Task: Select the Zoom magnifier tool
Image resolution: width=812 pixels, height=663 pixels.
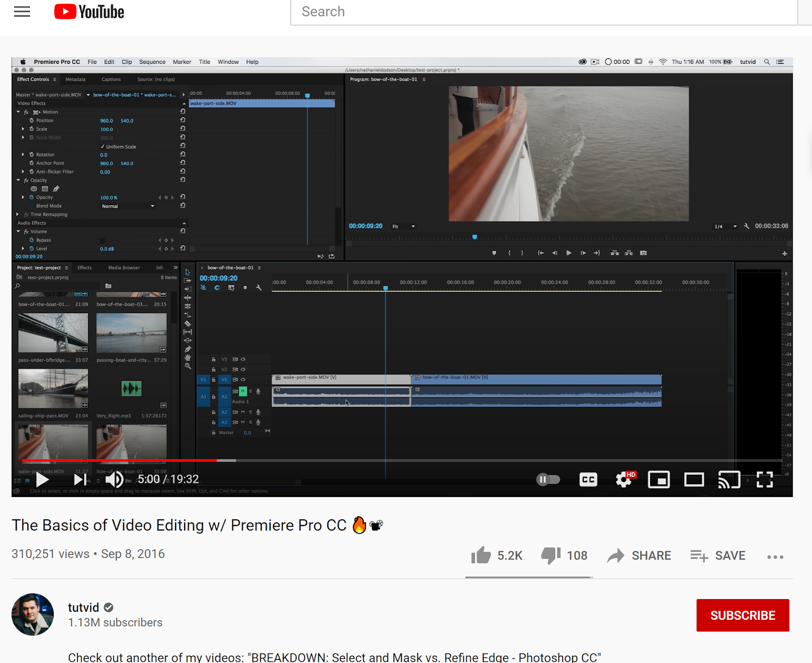Action: pyautogui.click(x=187, y=366)
